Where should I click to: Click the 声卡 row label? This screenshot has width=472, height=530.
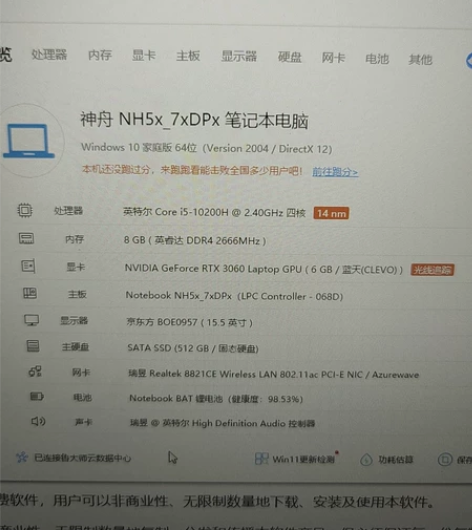click(84, 422)
